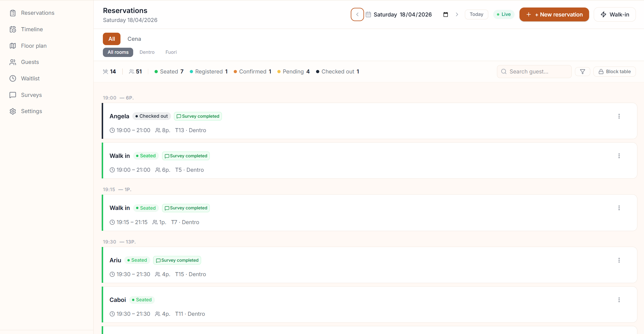Image resolution: width=644 pixels, height=334 pixels.
Task: Click the New reservation button
Action: coord(554,14)
